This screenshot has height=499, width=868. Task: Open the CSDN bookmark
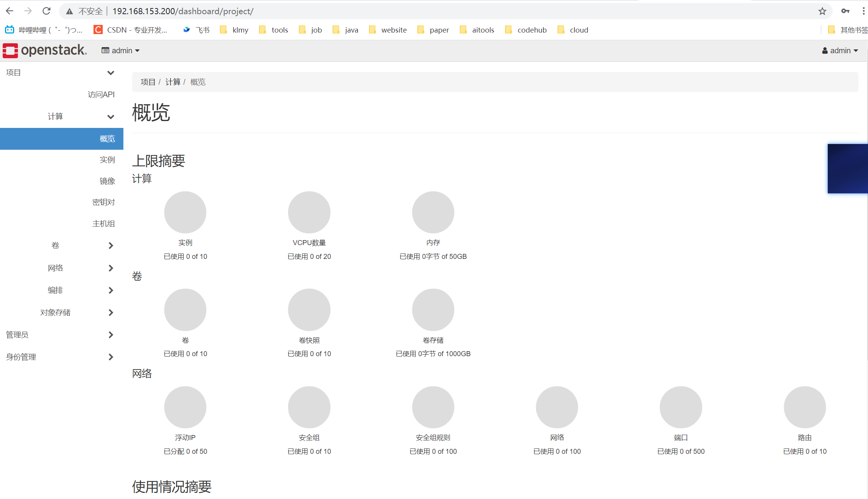pyautogui.click(x=130, y=30)
